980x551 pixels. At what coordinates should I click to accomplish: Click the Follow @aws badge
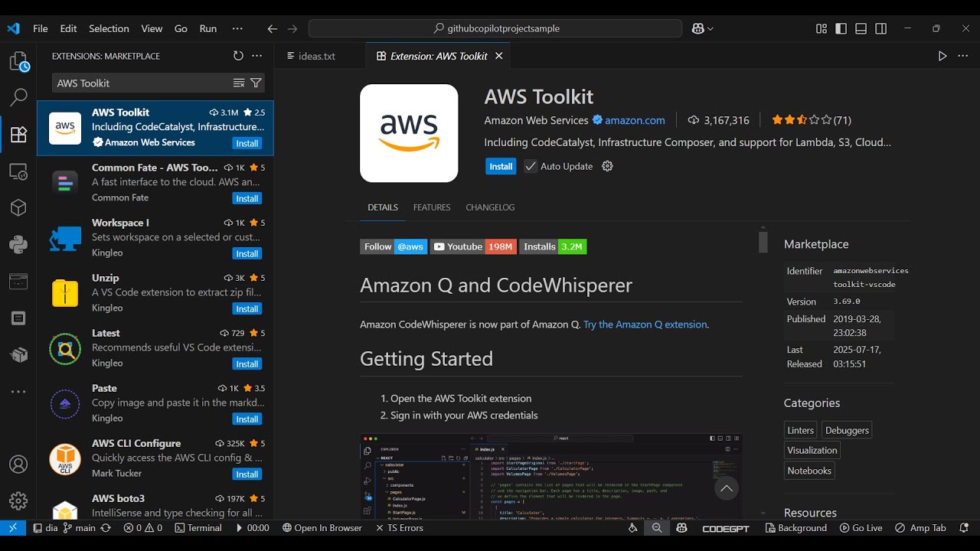click(x=394, y=246)
